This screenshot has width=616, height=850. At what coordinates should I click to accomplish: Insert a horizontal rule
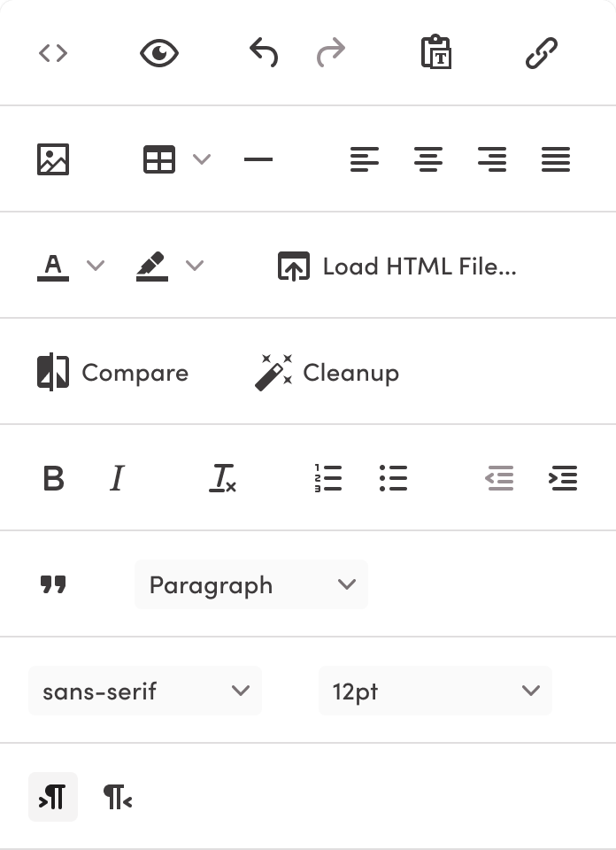click(258, 159)
